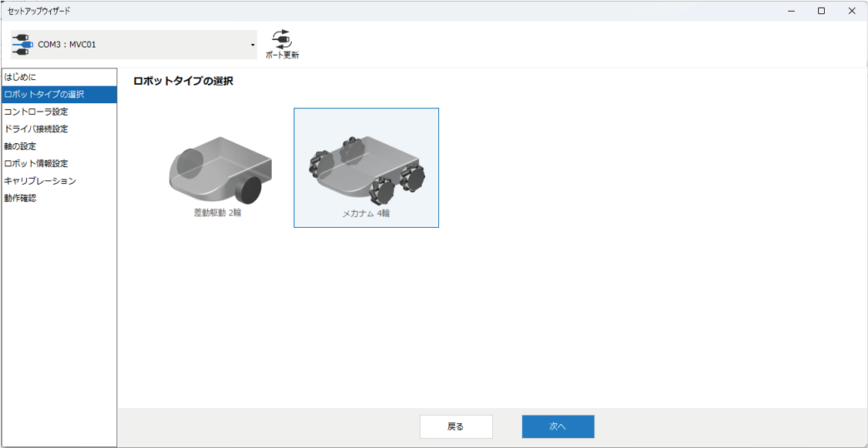This screenshot has height=448, width=868.
Task: Open コントローラ設定 step
Action: coord(36,112)
